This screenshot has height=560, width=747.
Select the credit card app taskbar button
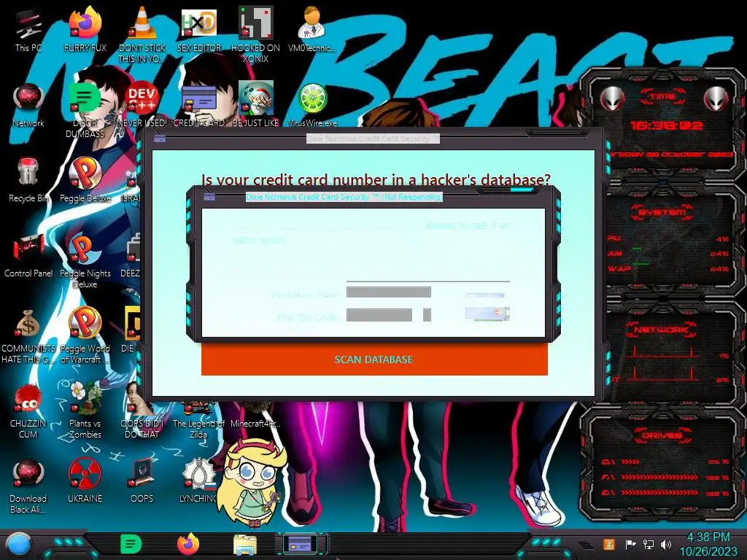pyautogui.click(x=301, y=544)
